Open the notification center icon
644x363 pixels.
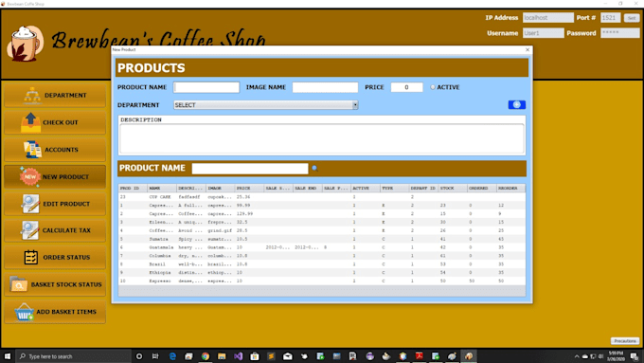tap(635, 356)
